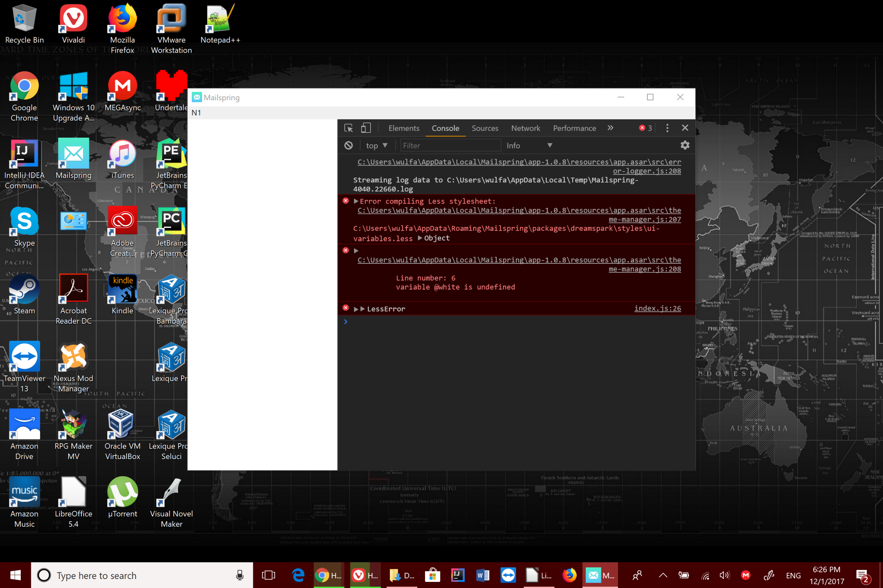The height and width of the screenshot is (588, 883).
Task: Open DevTools settings gear
Action: [685, 145]
